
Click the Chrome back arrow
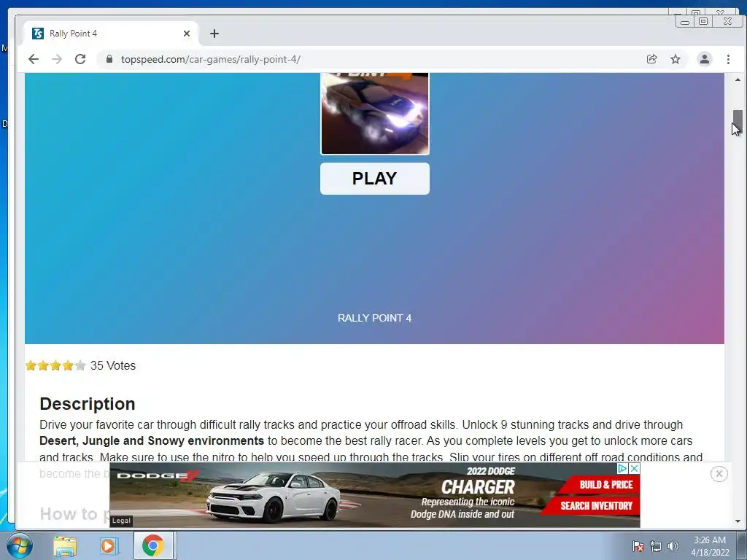pyautogui.click(x=34, y=59)
